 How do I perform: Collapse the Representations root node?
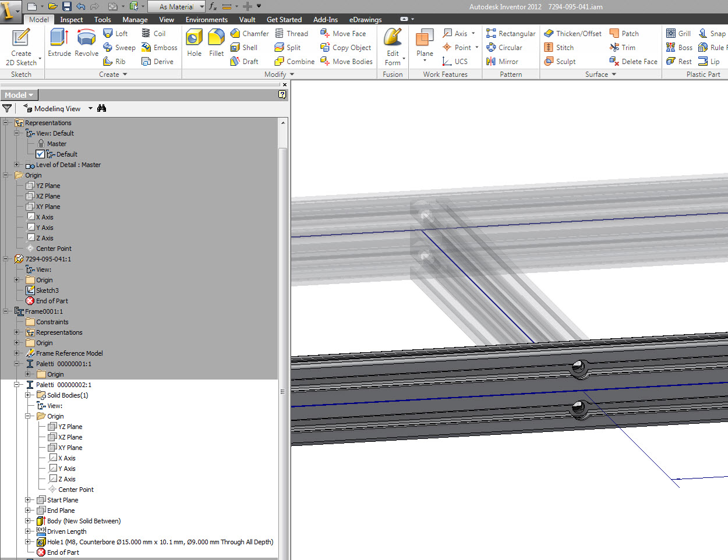[x=6, y=123]
